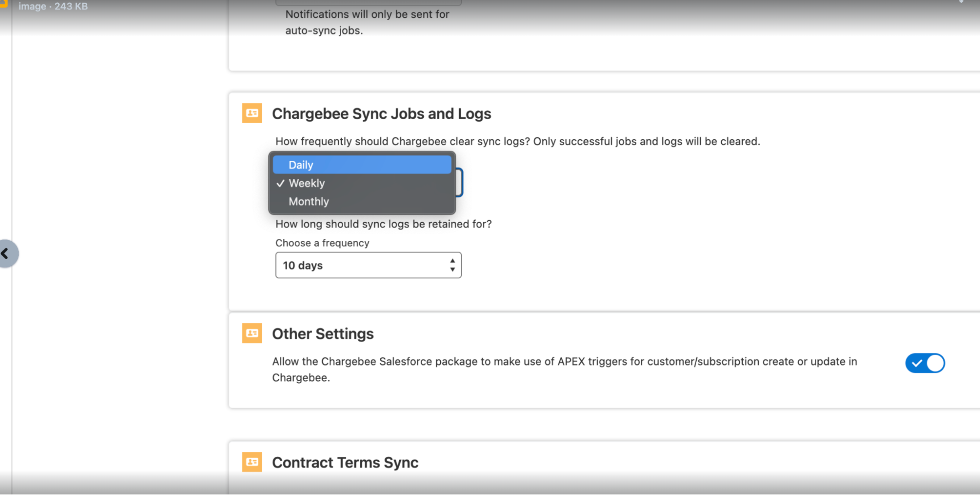980x495 pixels.
Task: Click the retention dropdown's up/down arrows
Action: 452,265
